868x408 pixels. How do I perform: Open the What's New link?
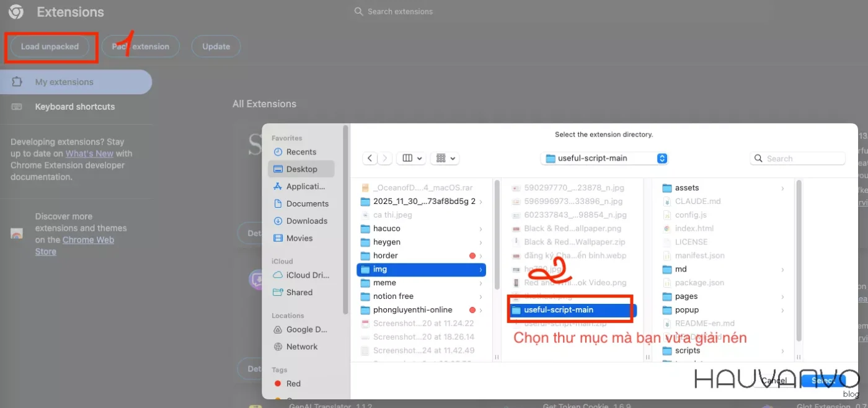(89, 154)
